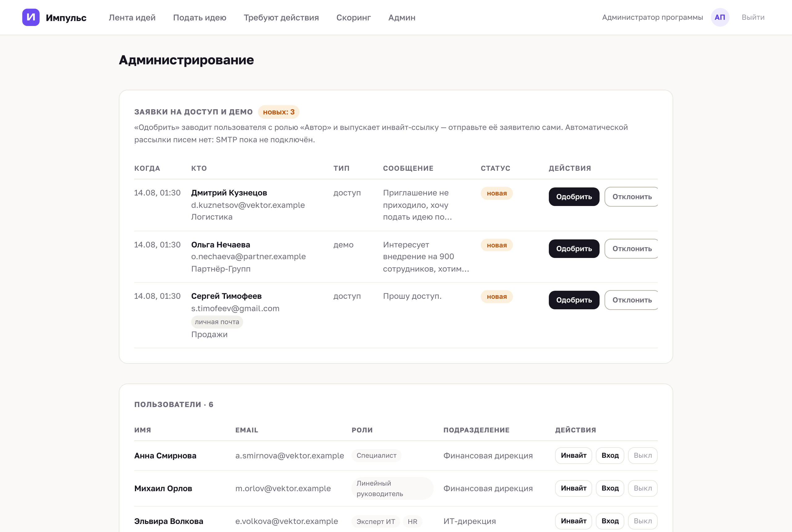
Task: Deactivate Эльвира Волкова with Выкл
Action: 642,521
